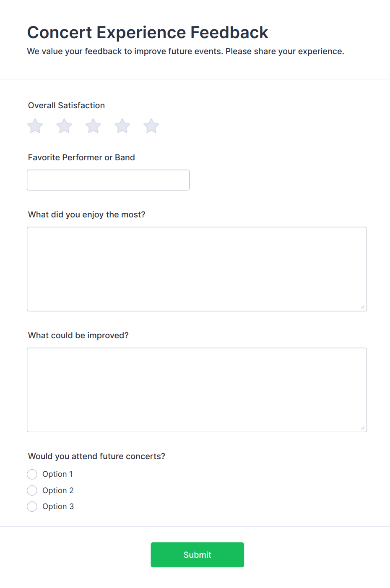
Task: Choose Option 2 for future concerts
Action: (32, 490)
